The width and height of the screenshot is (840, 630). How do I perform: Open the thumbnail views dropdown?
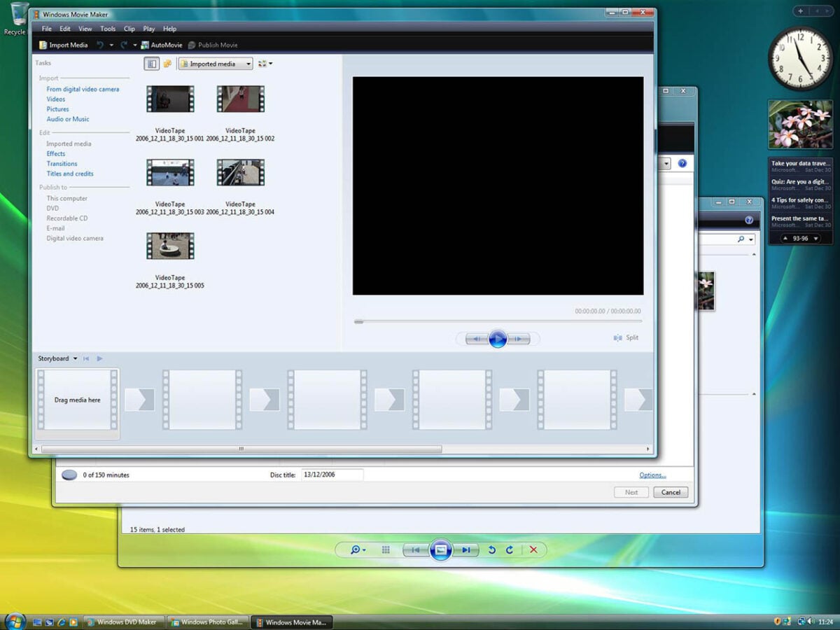tap(265, 64)
